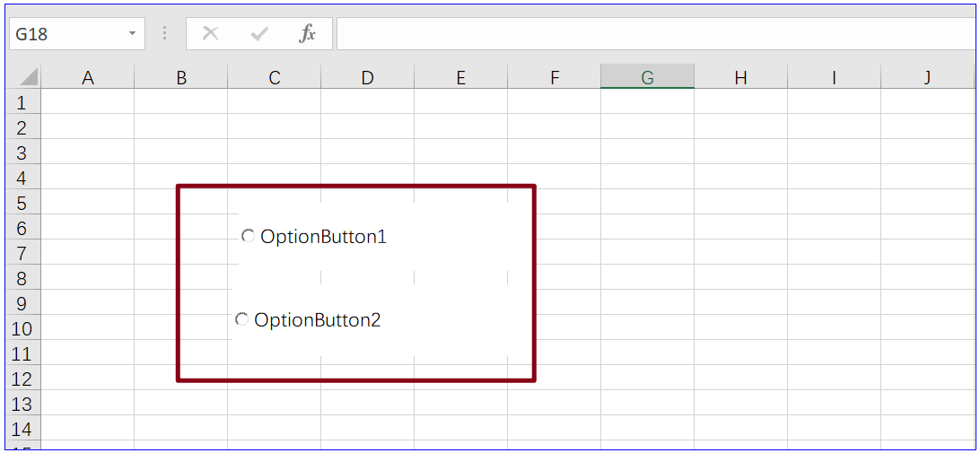Image resolution: width=980 pixels, height=453 pixels.
Task: Click the Cancel (X) formula bar icon
Action: pyautogui.click(x=210, y=34)
